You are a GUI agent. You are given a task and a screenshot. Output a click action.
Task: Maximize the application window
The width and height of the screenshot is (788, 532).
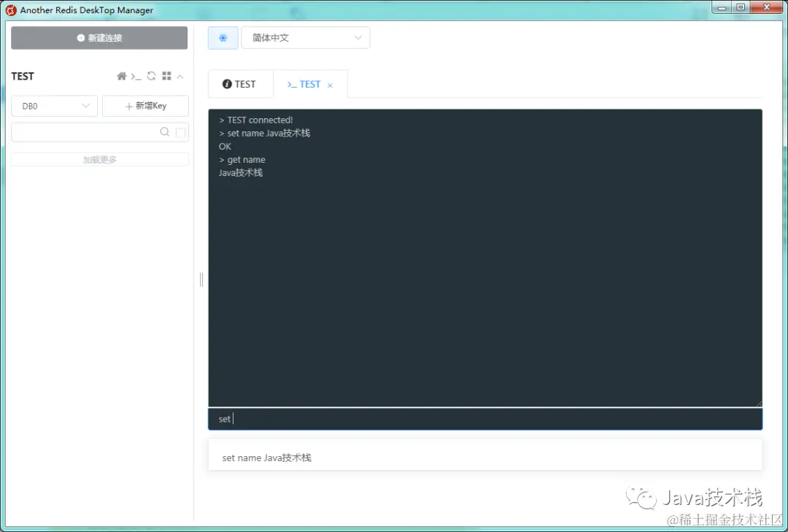point(741,7)
